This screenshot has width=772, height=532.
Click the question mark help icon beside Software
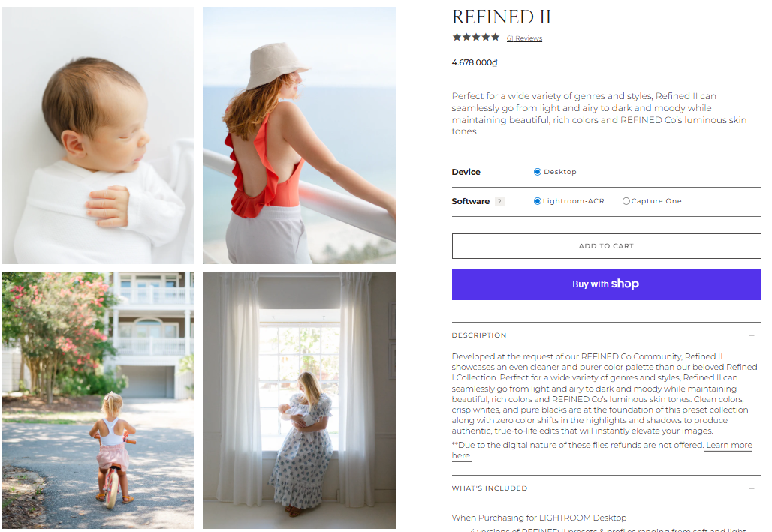[499, 201]
